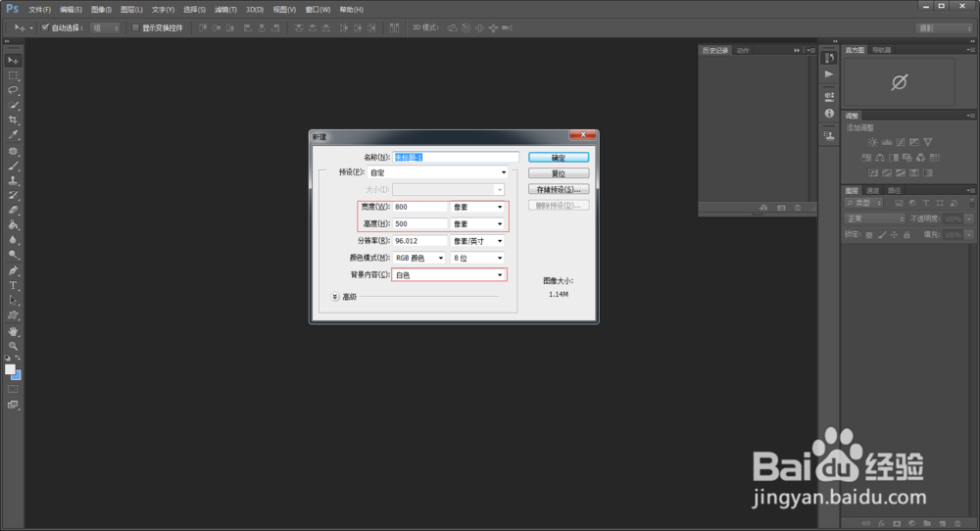
Task: Toggle type layer filter in Layers
Action: [x=926, y=203]
